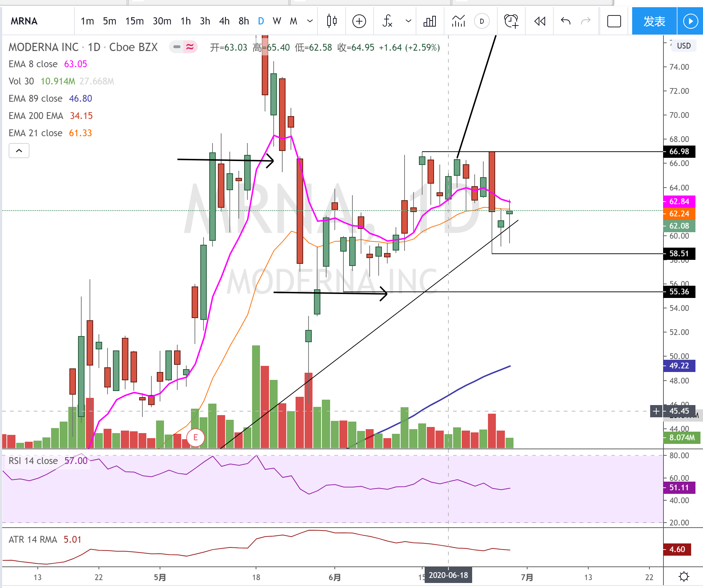Start bar replay with rewind icon
Image resolution: width=703 pixels, height=588 pixels.
(540, 21)
